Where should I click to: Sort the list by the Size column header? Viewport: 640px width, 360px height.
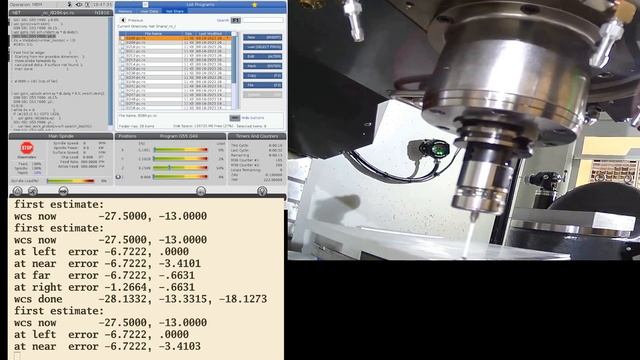188,33
